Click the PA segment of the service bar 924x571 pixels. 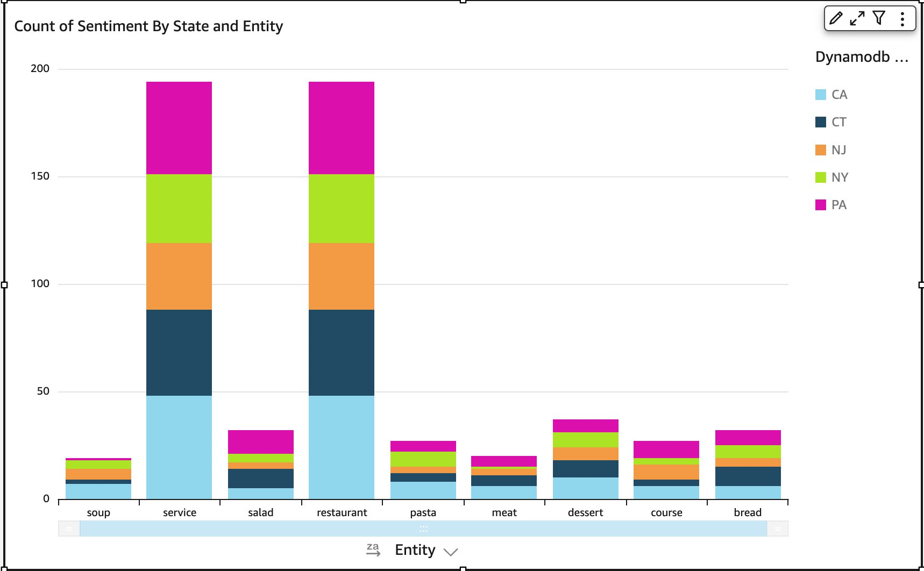pyautogui.click(x=179, y=128)
